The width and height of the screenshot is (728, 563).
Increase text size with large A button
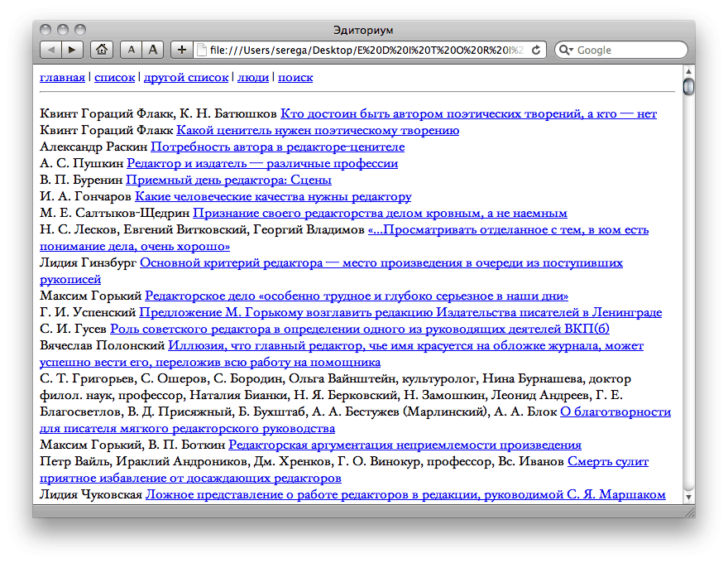(152, 50)
